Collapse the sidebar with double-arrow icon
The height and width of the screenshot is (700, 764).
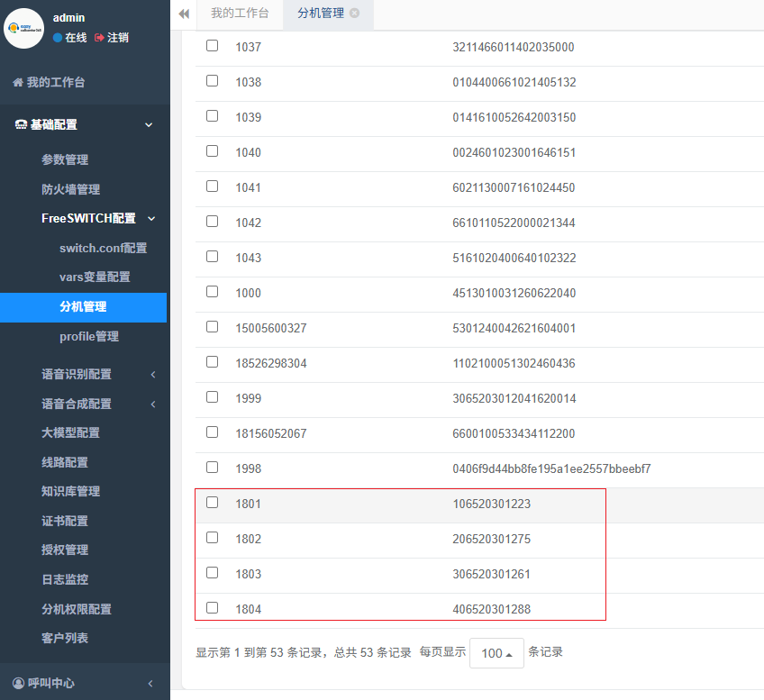184,14
